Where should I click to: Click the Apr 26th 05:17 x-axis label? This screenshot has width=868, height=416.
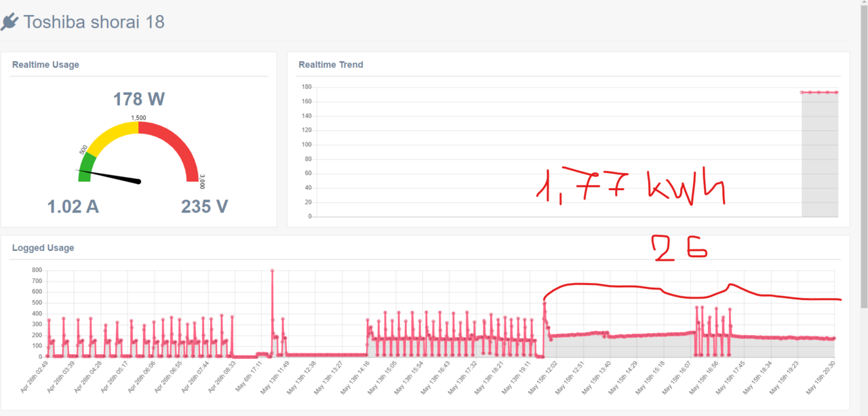click(113, 377)
